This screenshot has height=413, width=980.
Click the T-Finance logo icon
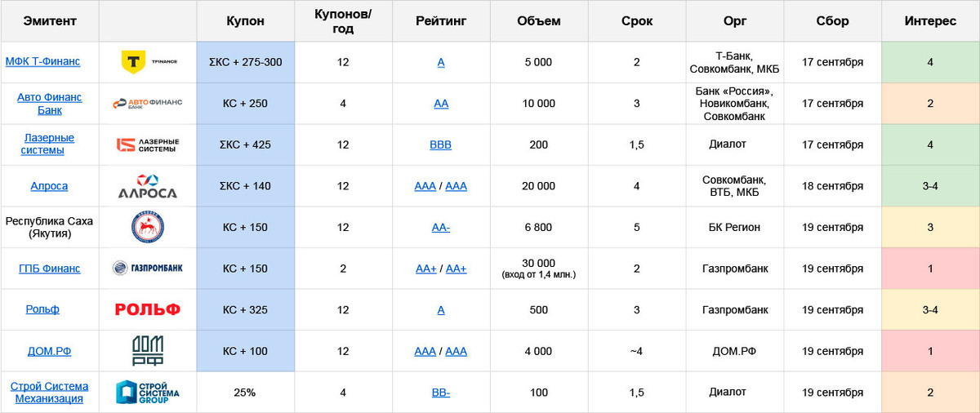click(133, 62)
